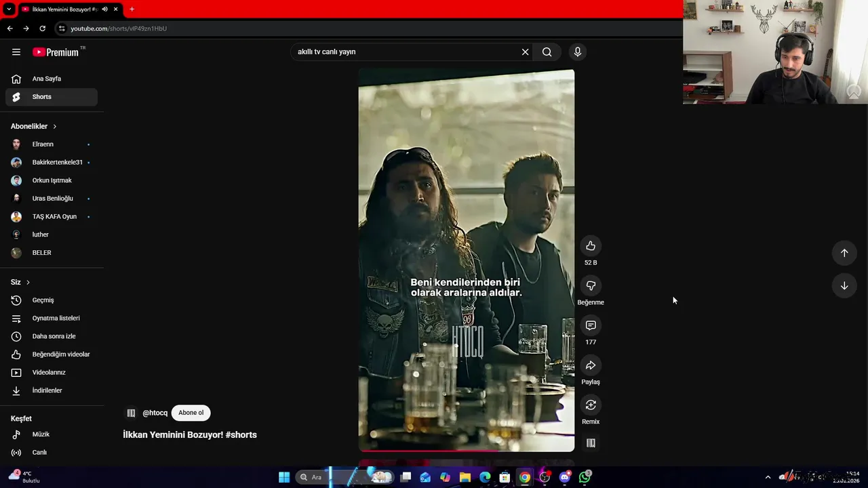The height and width of the screenshot is (488, 868).
Task: Go to the previous Short arrow
Action: click(844, 253)
